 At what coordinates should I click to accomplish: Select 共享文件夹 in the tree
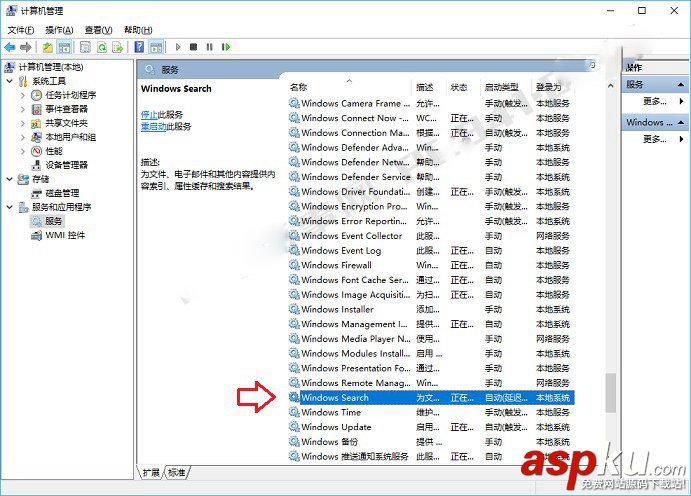[x=67, y=123]
